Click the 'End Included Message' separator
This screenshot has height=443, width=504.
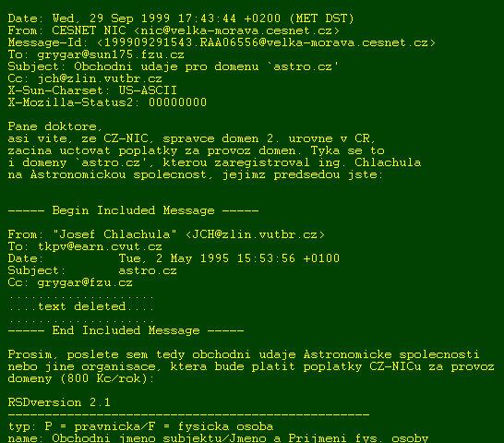click(126, 330)
